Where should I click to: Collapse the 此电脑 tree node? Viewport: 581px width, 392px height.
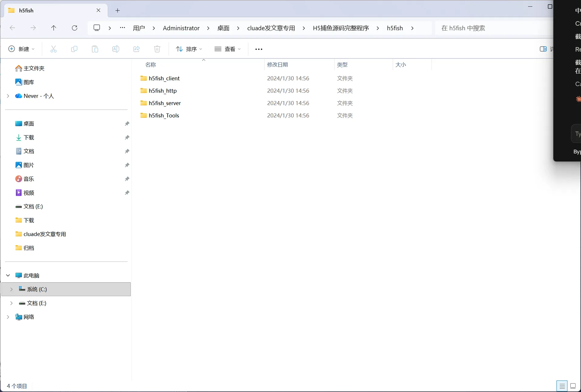coord(8,276)
